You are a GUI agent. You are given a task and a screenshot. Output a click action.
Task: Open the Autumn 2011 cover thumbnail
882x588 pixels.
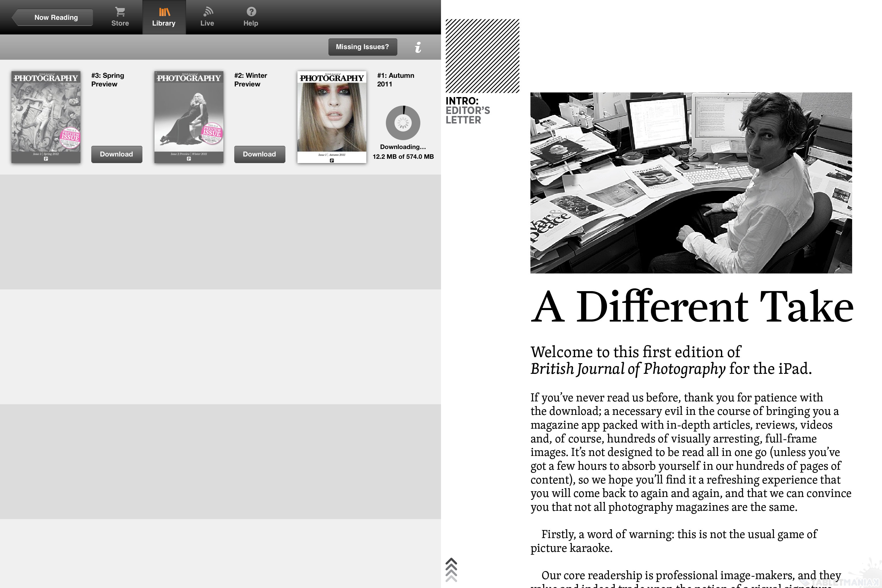pyautogui.click(x=332, y=117)
